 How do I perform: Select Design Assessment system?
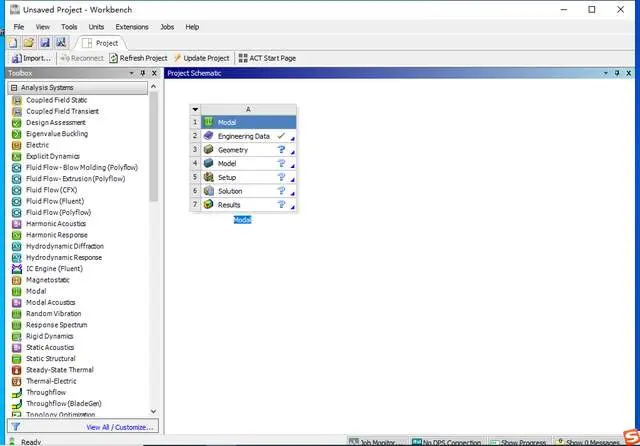[x=56, y=122]
